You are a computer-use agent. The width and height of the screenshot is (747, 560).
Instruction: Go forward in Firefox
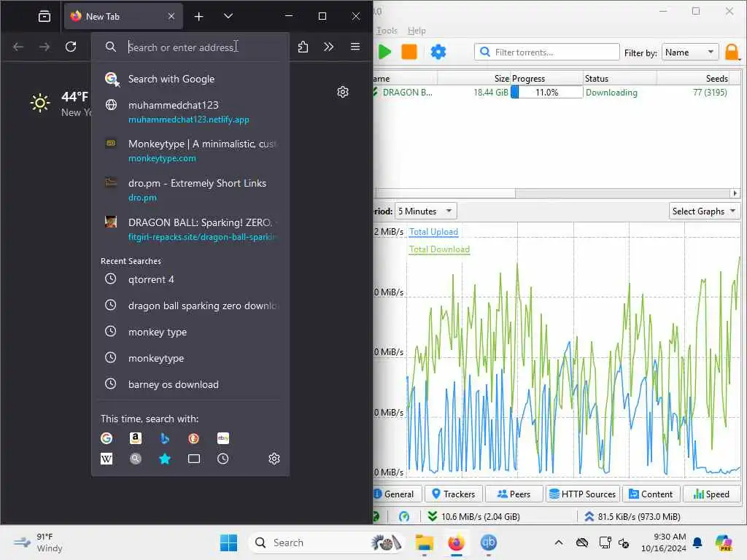point(44,47)
